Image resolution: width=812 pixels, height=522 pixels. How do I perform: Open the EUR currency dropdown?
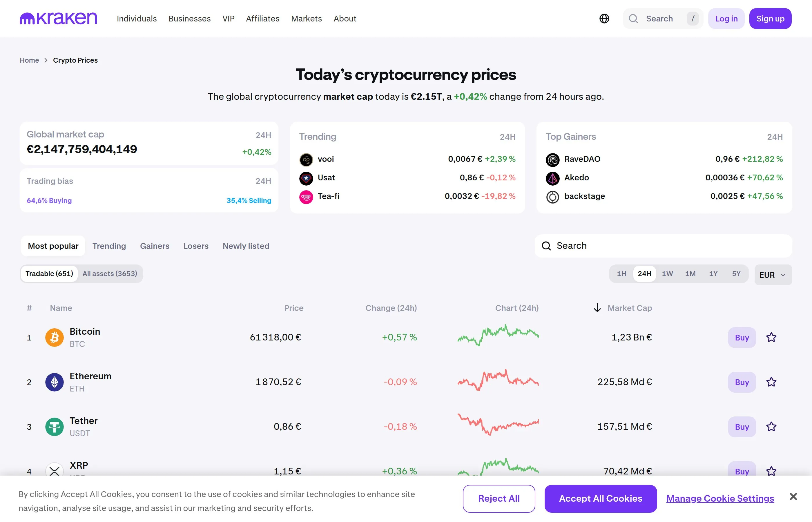pyautogui.click(x=773, y=275)
